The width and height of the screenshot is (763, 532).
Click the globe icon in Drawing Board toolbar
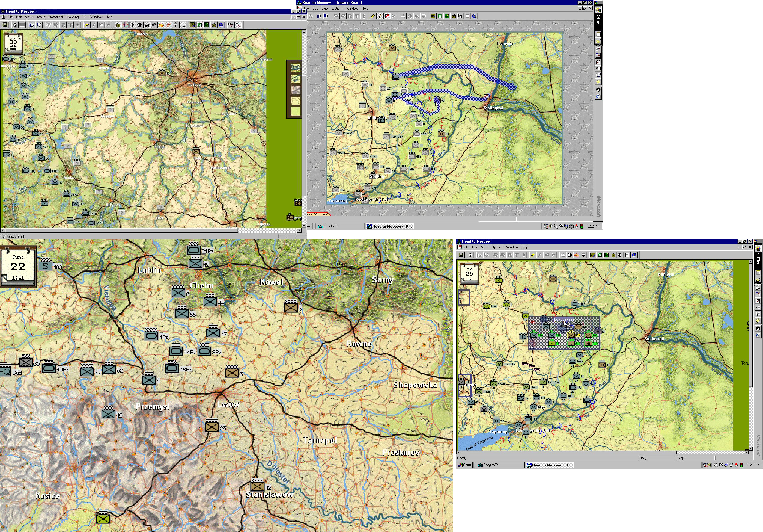[x=474, y=16]
